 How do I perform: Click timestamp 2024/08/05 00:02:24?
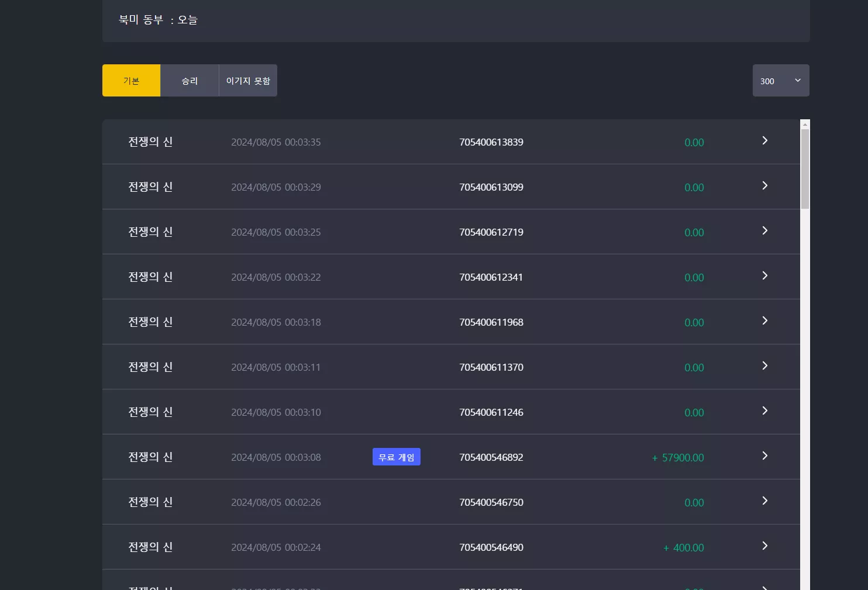[x=276, y=547]
